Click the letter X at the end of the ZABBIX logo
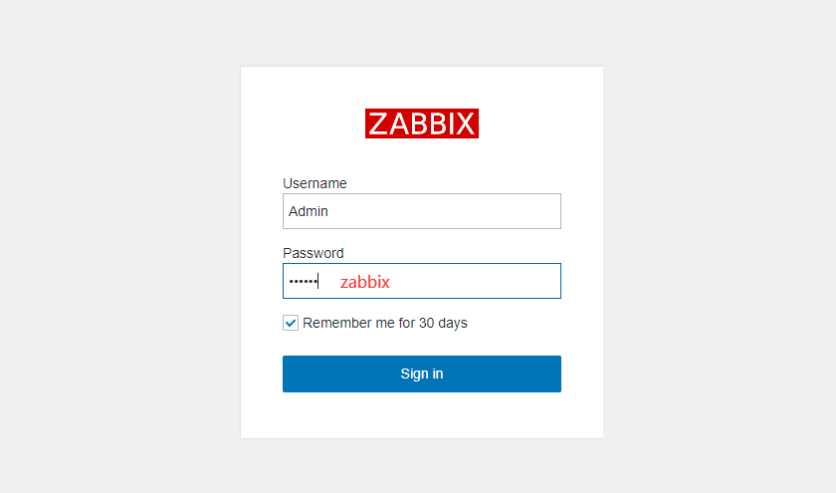 464,124
